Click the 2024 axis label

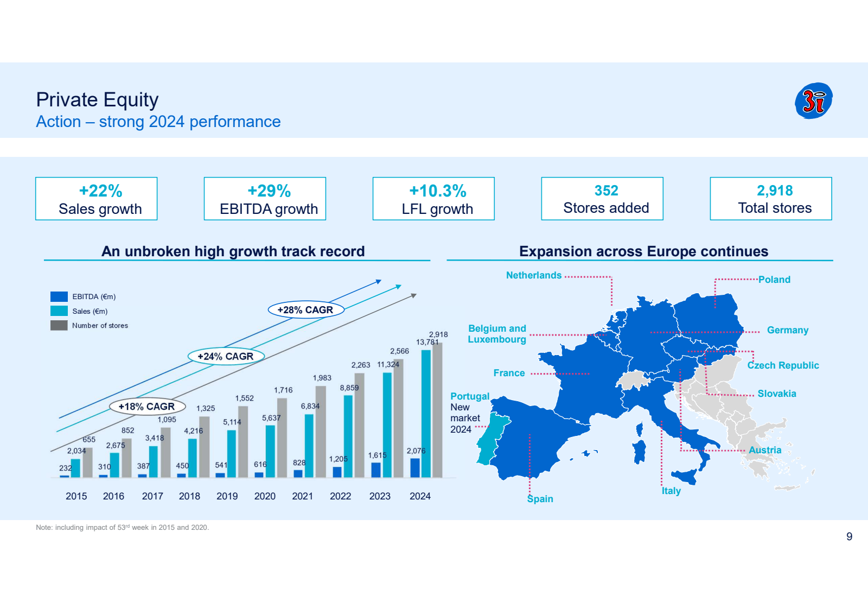420,496
